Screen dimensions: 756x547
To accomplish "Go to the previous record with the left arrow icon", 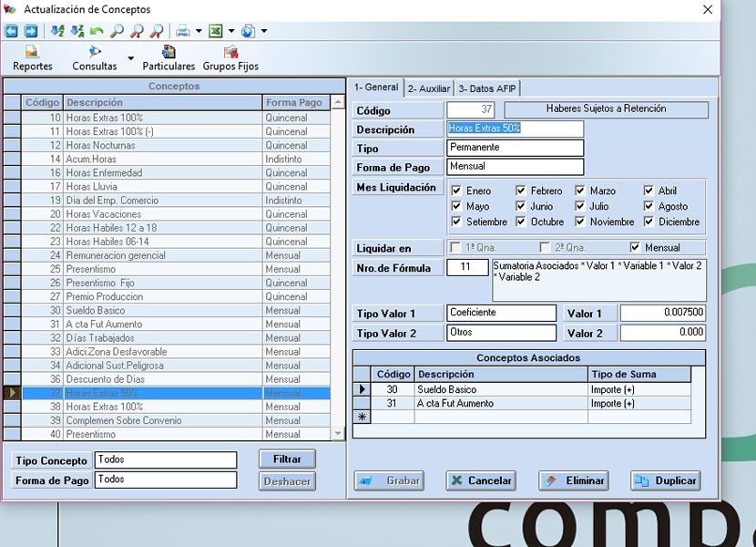I will click(11, 31).
